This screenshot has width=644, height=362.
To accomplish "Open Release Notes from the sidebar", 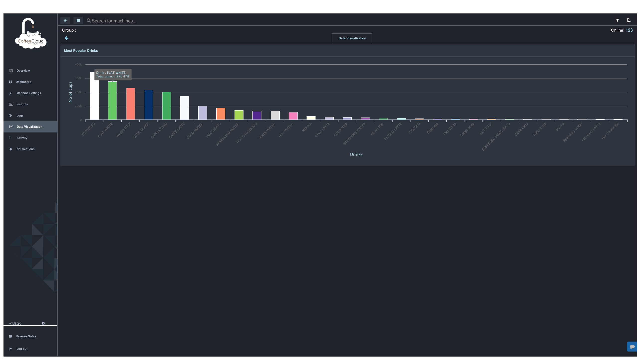I will [x=26, y=336].
